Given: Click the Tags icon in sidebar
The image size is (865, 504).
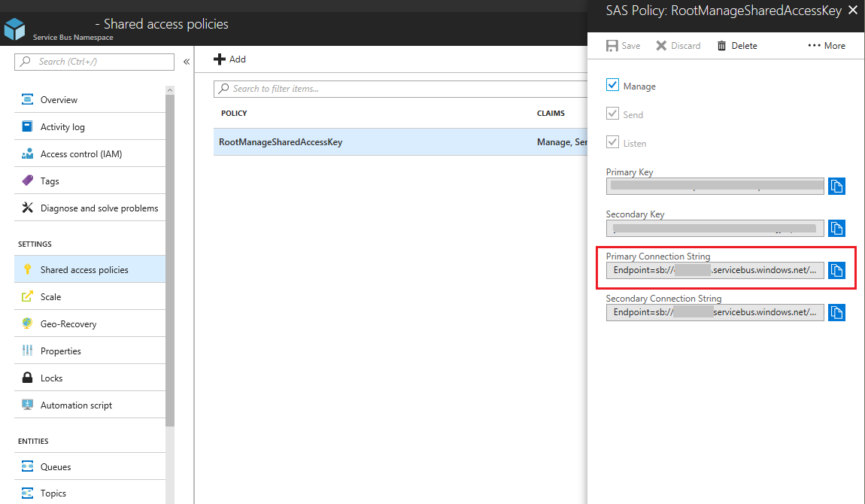Looking at the screenshot, I should [27, 181].
